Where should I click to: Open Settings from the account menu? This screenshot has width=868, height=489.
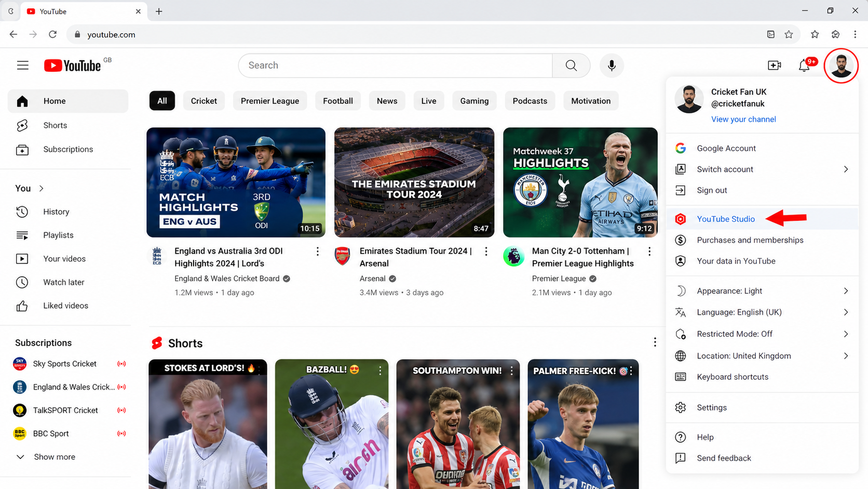click(762, 407)
